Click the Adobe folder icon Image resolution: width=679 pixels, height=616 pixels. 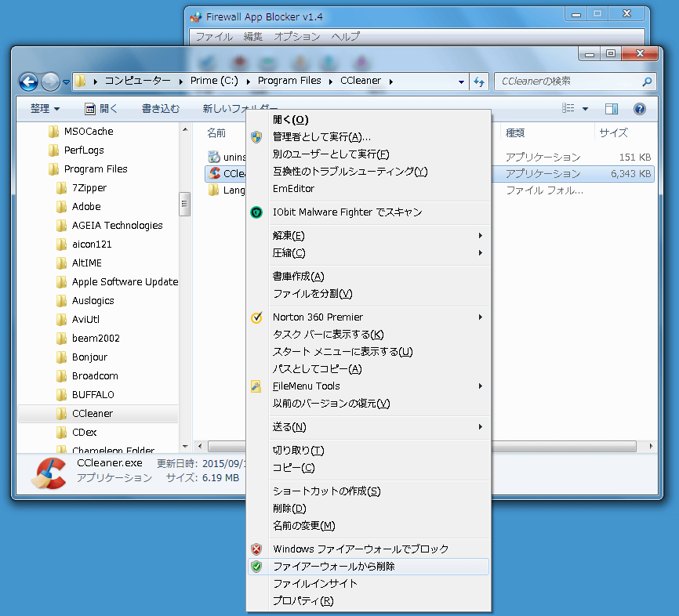click(61, 206)
